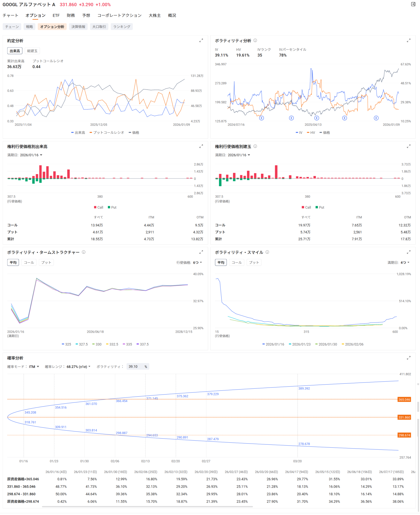Open the 確率モード ITM dropdown
The height and width of the screenshot is (515, 420).
[34, 367]
